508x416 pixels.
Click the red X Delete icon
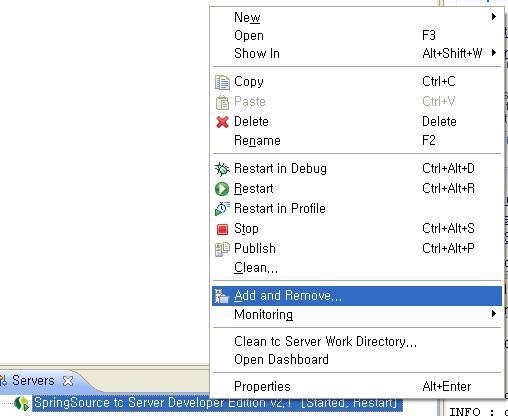point(222,122)
